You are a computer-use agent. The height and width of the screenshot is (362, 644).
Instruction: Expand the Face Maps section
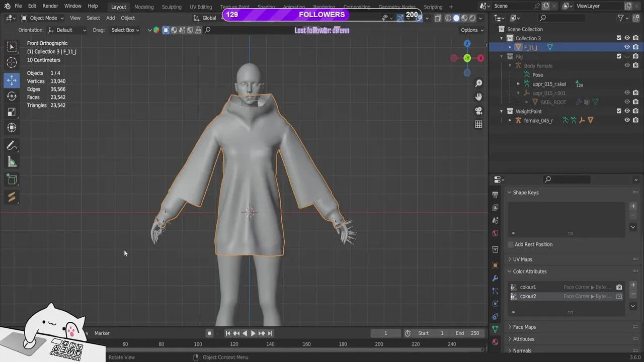point(524,327)
